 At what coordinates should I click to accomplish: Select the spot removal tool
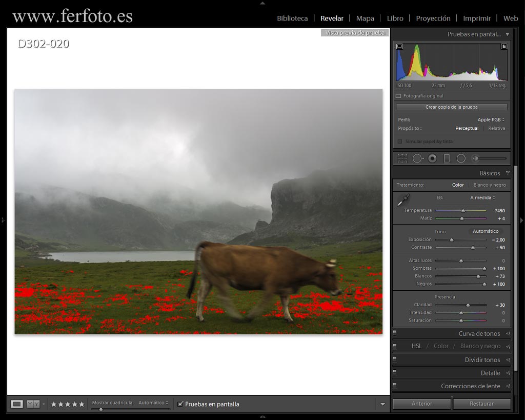(x=418, y=158)
